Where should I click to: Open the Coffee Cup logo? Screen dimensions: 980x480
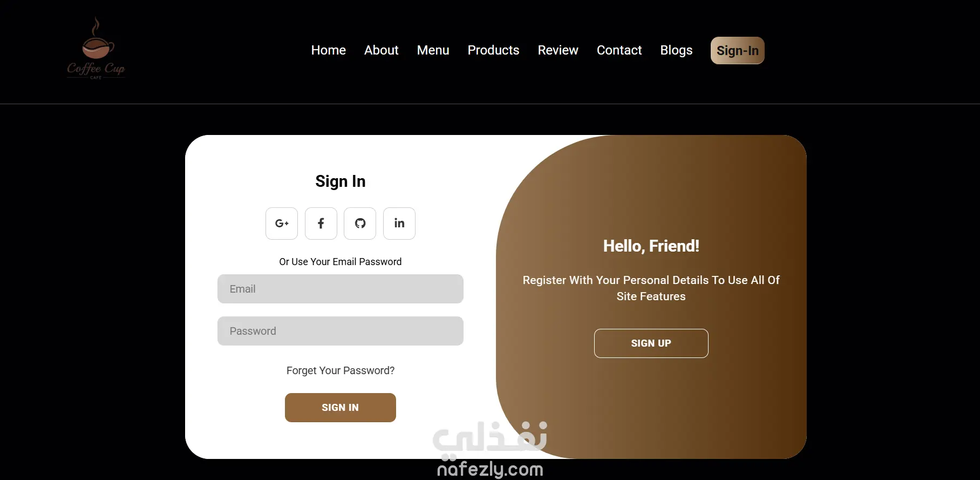coord(96,49)
